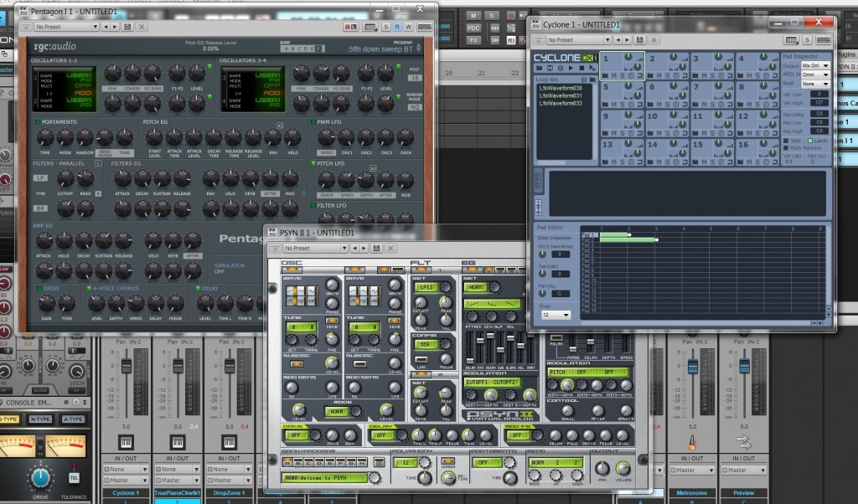This screenshot has width=858, height=504.
Task: Click the Cyclone trash icon under logo
Action: click(x=561, y=69)
